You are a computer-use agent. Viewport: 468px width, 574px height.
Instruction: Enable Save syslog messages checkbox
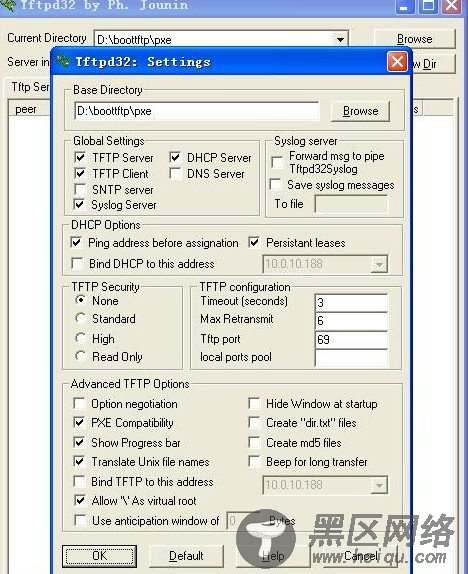coord(275,184)
